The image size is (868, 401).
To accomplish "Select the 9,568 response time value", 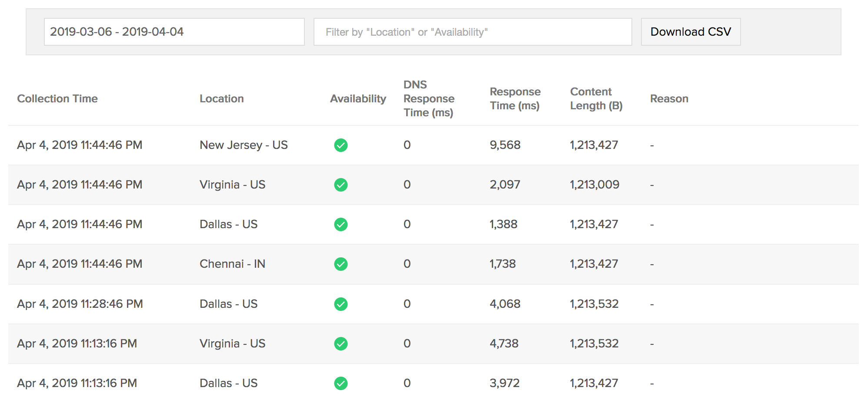I will point(505,145).
